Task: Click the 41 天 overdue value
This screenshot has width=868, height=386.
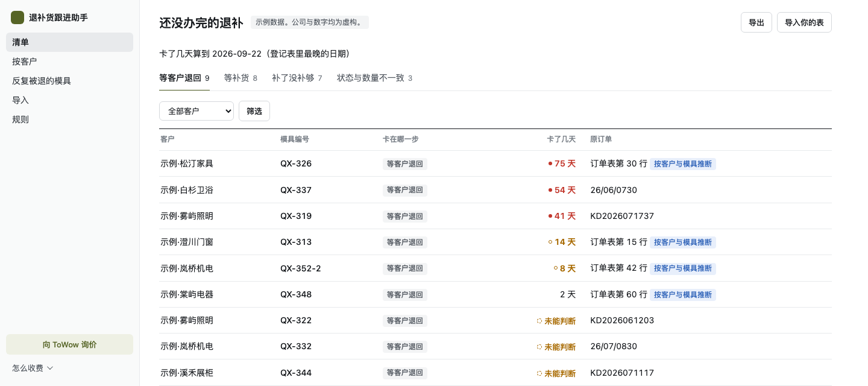Action: point(562,216)
